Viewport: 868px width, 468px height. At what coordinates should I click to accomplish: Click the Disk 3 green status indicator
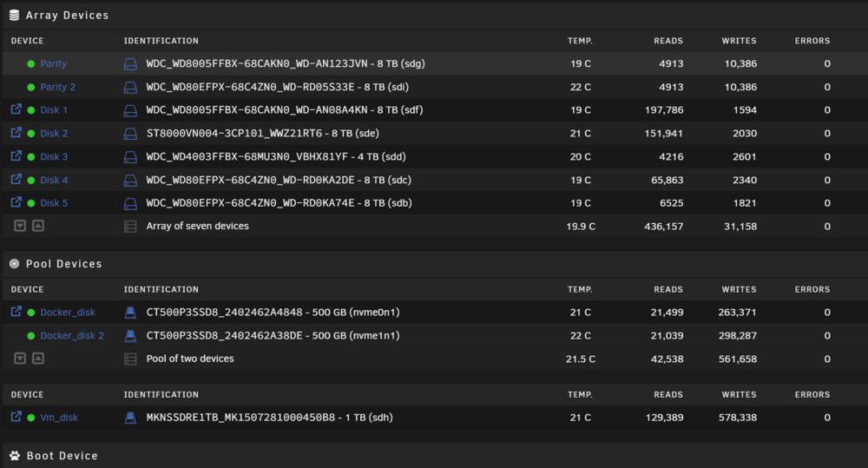click(31, 157)
